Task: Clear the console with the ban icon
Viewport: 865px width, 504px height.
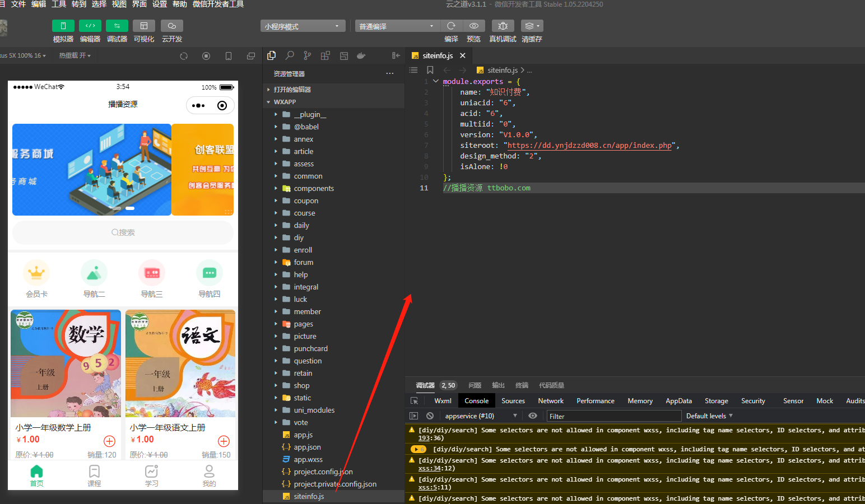Action: (430, 416)
